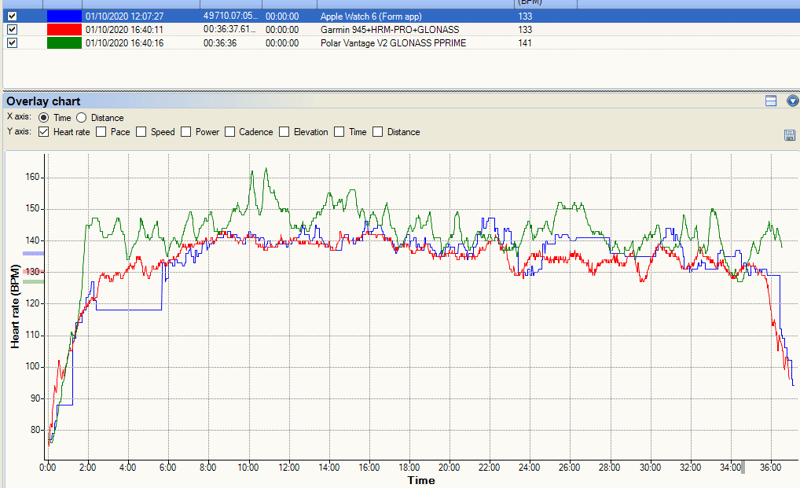Uncheck the Polar Vantage V2 row checkbox
Image resolution: width=800 pixels, height=488 pixels.
[x=12, y=43]
